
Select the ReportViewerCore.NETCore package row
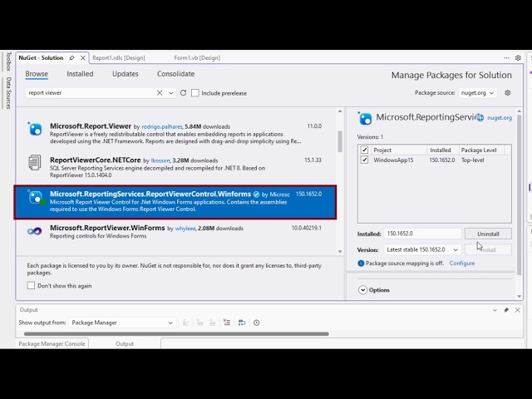point(175,168)
